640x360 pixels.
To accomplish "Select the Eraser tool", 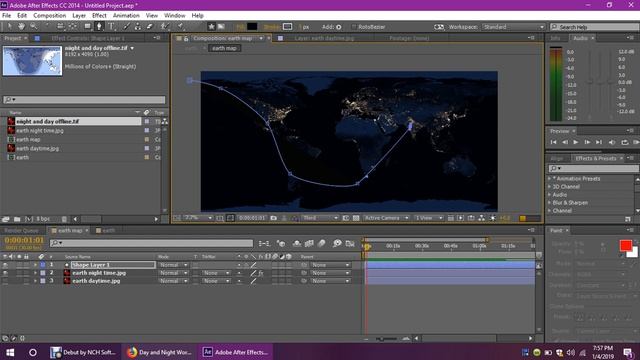I will coord(149,27).
